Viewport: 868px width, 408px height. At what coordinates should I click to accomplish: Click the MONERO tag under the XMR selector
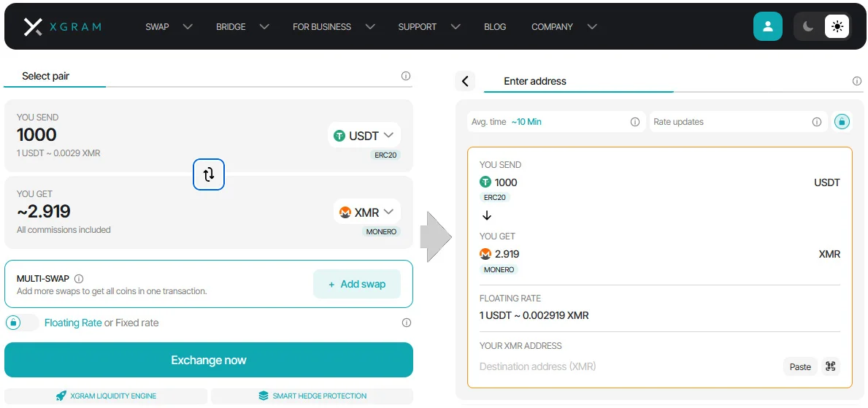coord(381,231)
